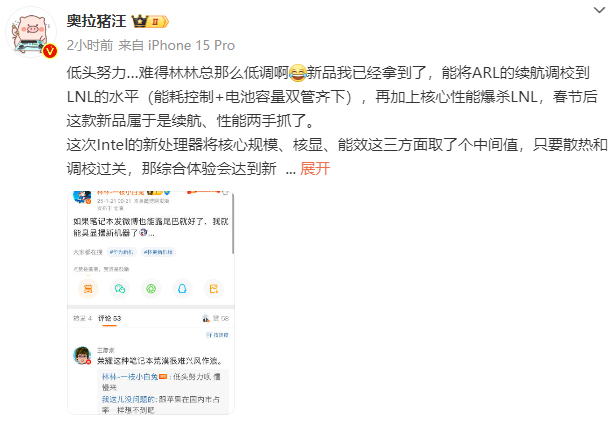This screenshot has height=425, width=616.
Task: Expand full post with 展开 link
Action: pos(315,169)
